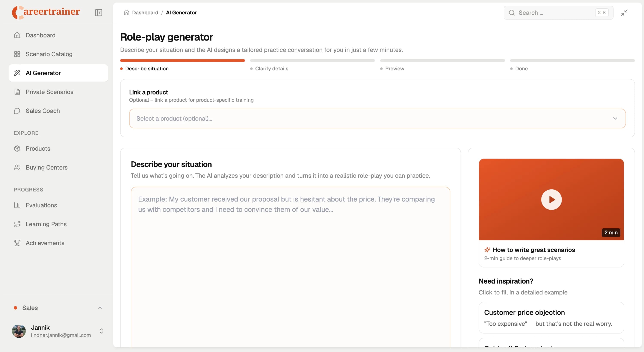Click the sparkle icon beside scenario guide
644x352 pixels.
pos(487,250)
